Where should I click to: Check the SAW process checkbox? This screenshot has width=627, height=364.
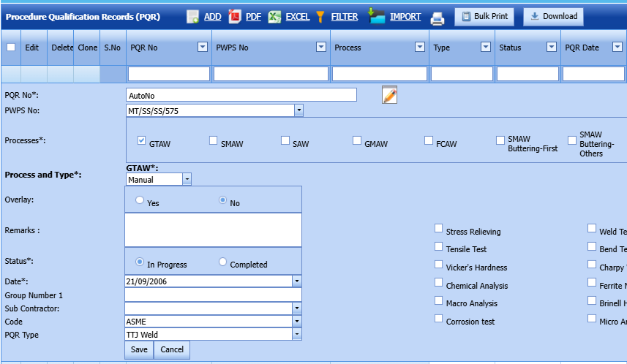[x=285, y=140]
